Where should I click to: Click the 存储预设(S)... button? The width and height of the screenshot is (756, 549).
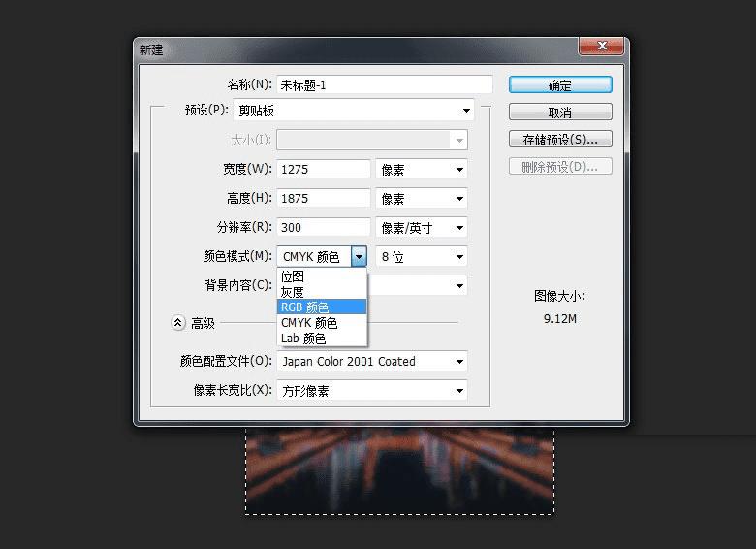pos(560,140)
